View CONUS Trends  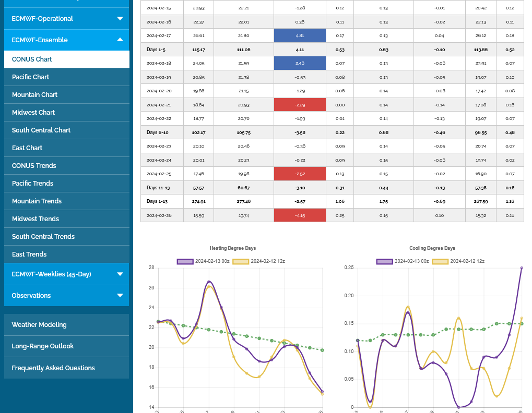point(34,166)
